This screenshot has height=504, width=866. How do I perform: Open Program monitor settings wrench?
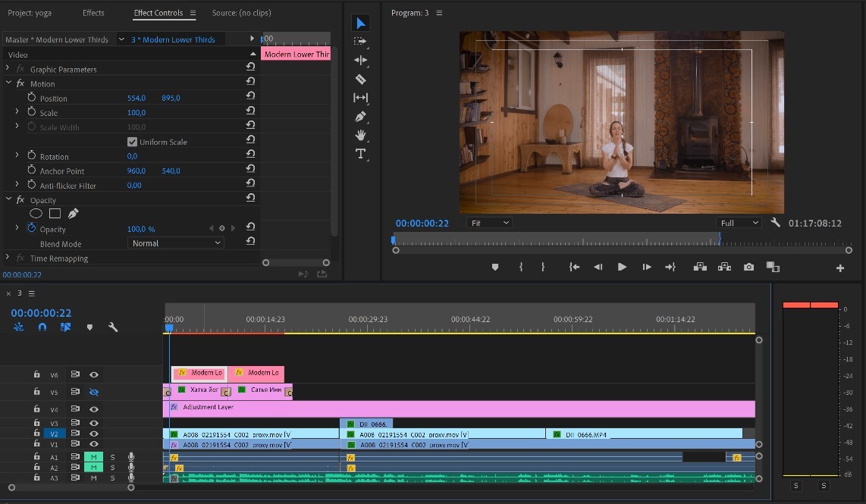tap(775, 223)
